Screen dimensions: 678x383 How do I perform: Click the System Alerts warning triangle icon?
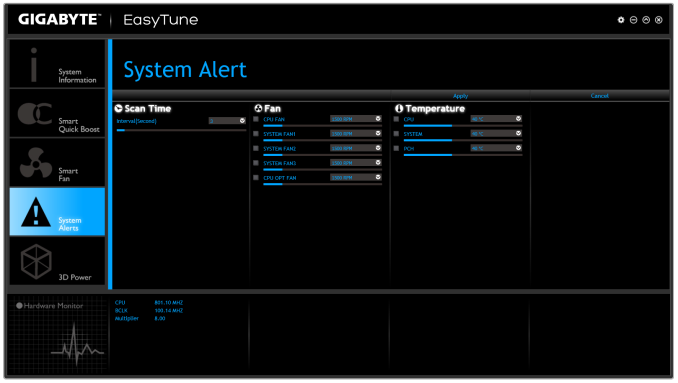(x=36, y=212)
